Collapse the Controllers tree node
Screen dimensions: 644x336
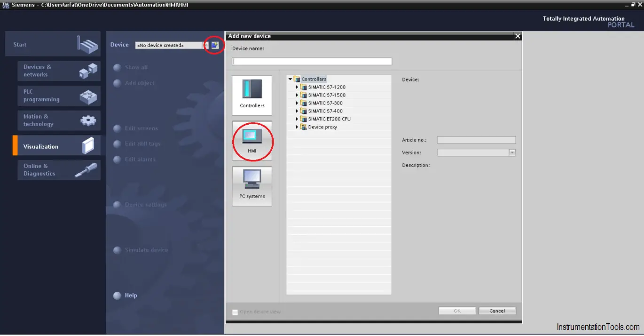pyautogui.click(x=290, y=79)
